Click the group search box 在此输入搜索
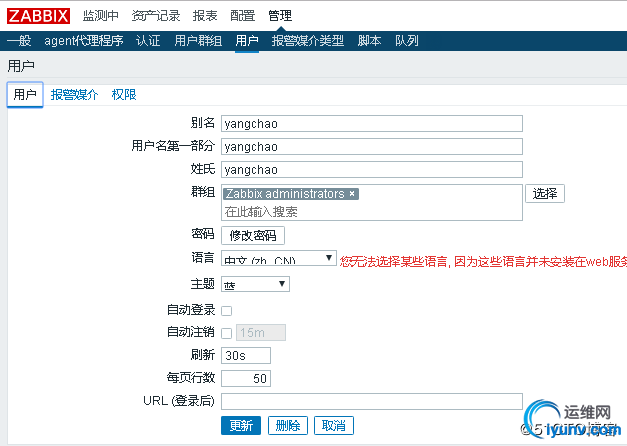Viewport: 627px width, 446px height. tap(372, 212)
